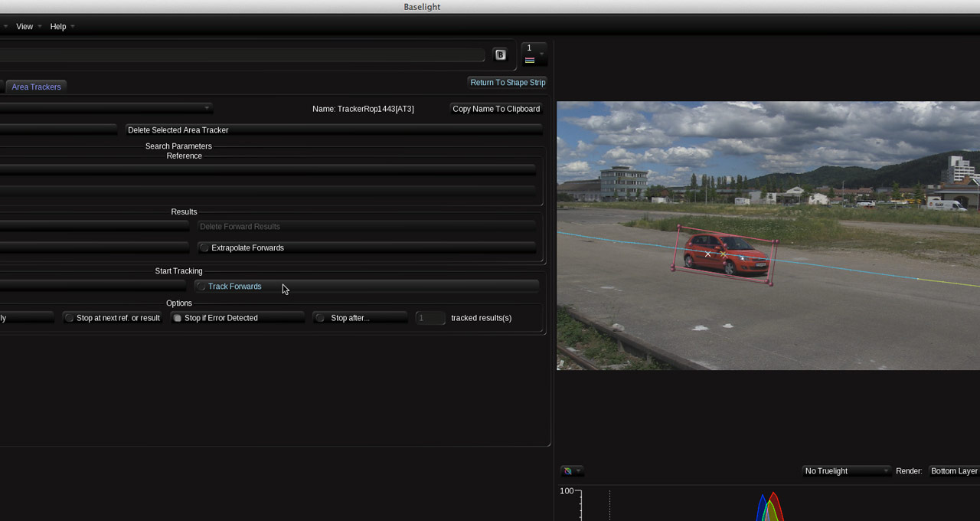Open the Render Bottom Layer dropdown
This screenshot has width=980, height=521.
(953, 471)
